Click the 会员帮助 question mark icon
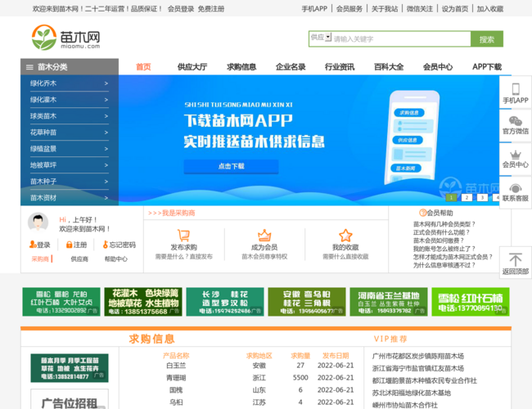The height and width of the screenshot is (409, 532). point(423,213)
